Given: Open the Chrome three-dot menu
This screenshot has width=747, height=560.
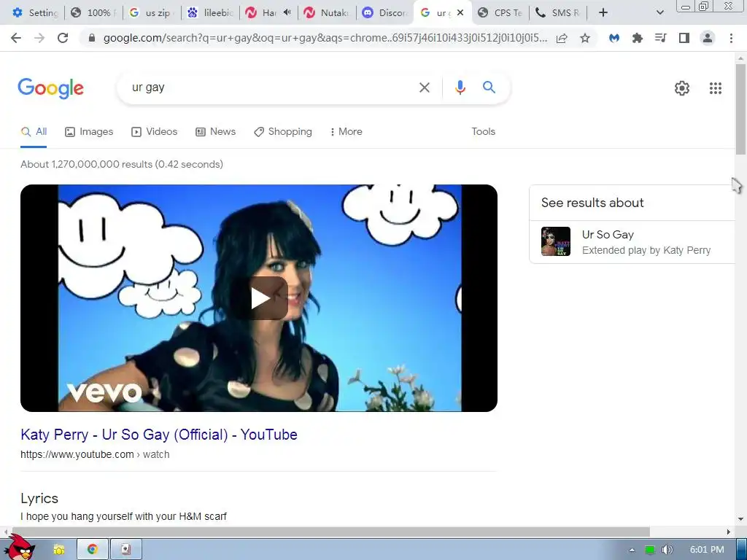Looking at the screenshot, I should [x=731, y=38].
